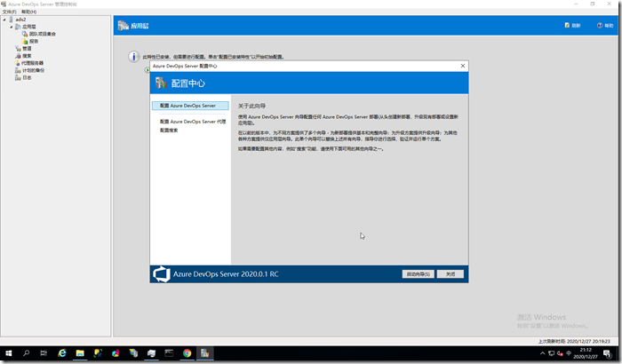Click 刷新 in the 应用层 header
This screenshot has height=364, width=622.
click(572, 26)
